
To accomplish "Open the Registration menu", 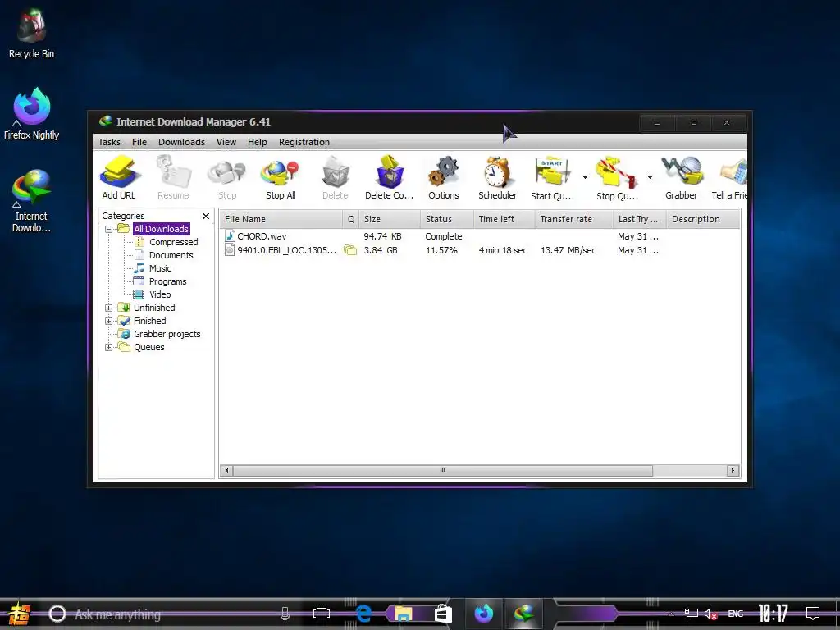I will click(304, 142).
